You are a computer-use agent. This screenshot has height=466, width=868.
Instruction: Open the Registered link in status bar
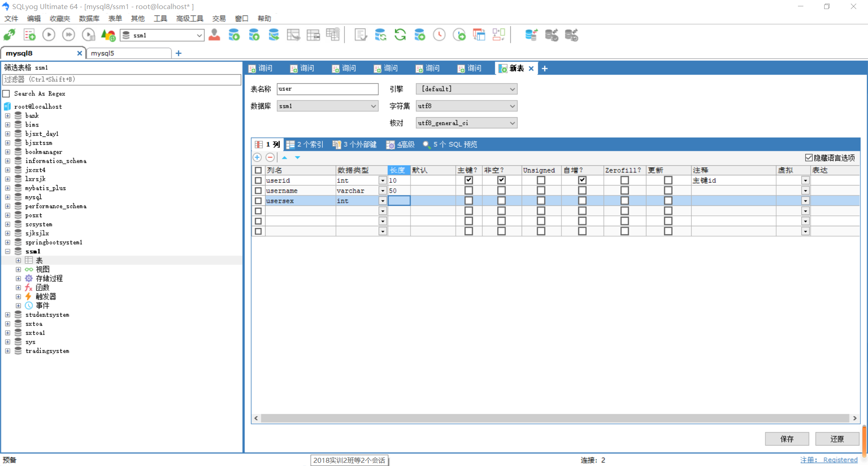(x=840, y=460)
